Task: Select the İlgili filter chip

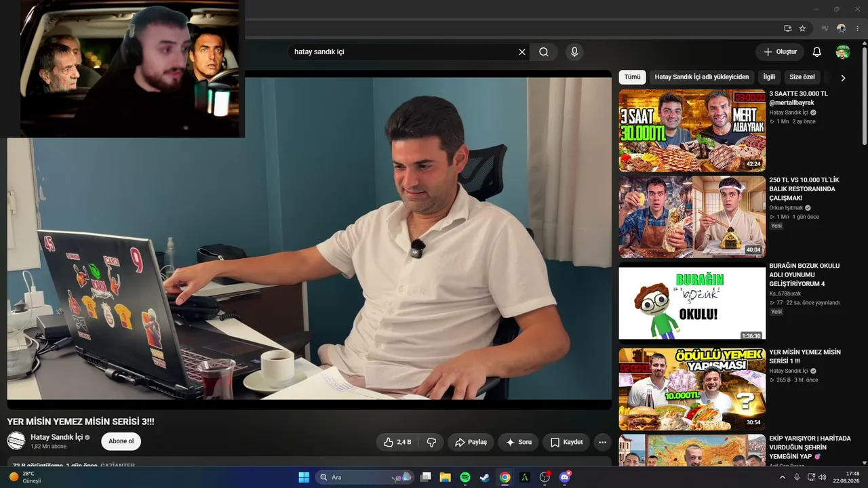Action: tap(769, 77)
